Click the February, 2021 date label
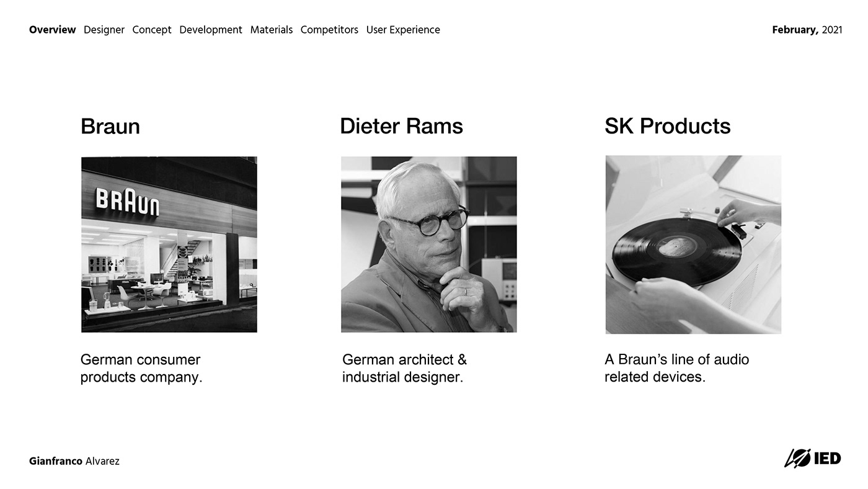868x489 pixels. coord(807,30)
